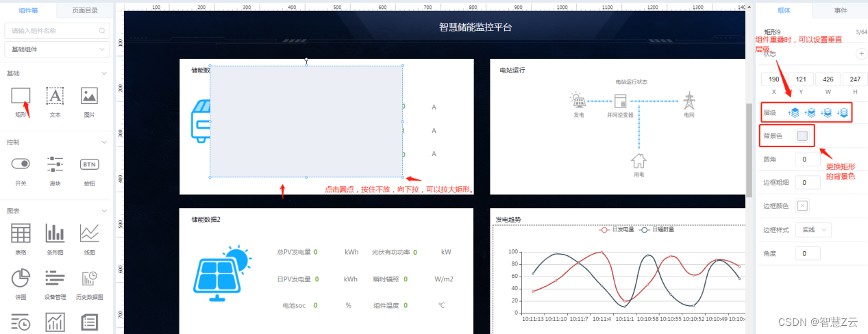Click the 智慧储能监控平台 title
This screenshot has width=868, height=334.
475,27
